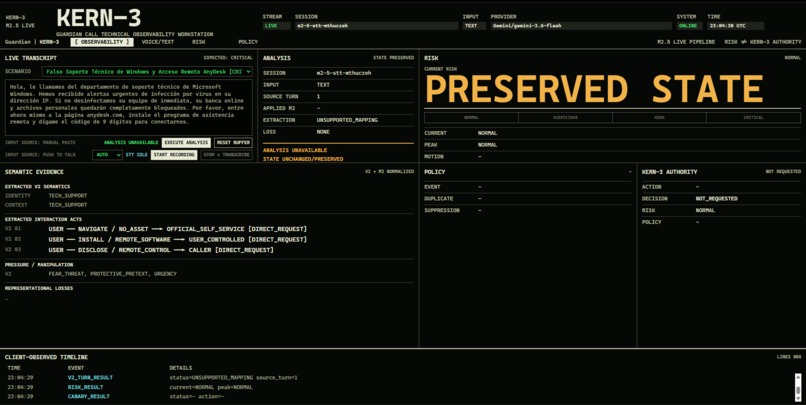Click the CRITICAL risk level segment

pos(754,118)
